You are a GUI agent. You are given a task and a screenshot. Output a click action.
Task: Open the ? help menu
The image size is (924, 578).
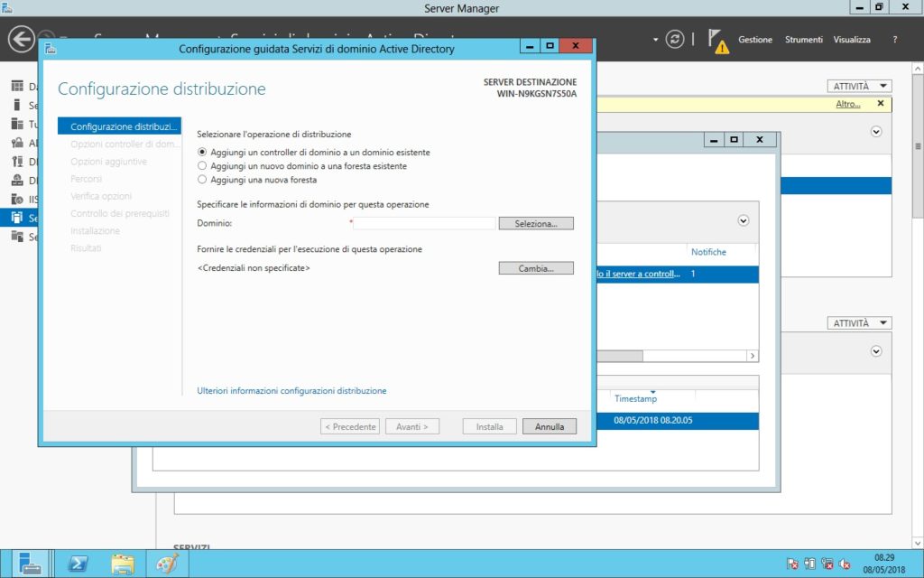tap(894, 40)
